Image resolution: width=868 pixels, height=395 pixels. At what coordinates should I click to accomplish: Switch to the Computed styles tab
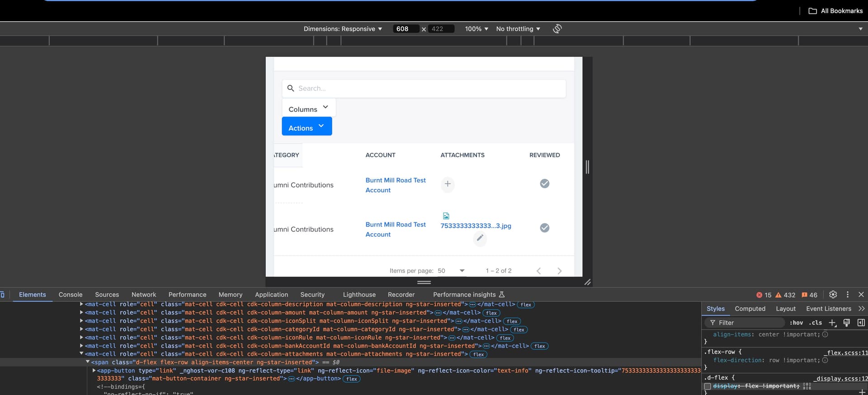[750, 309]
